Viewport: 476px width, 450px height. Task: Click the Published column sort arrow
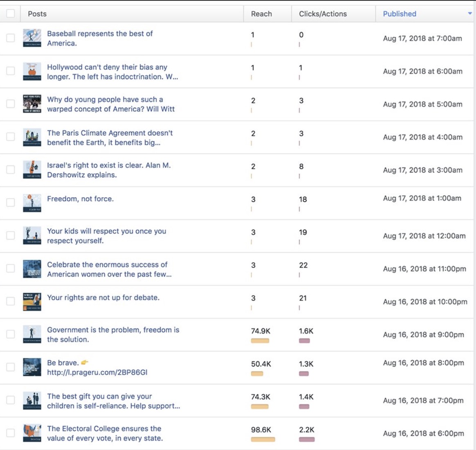(469, 14)
